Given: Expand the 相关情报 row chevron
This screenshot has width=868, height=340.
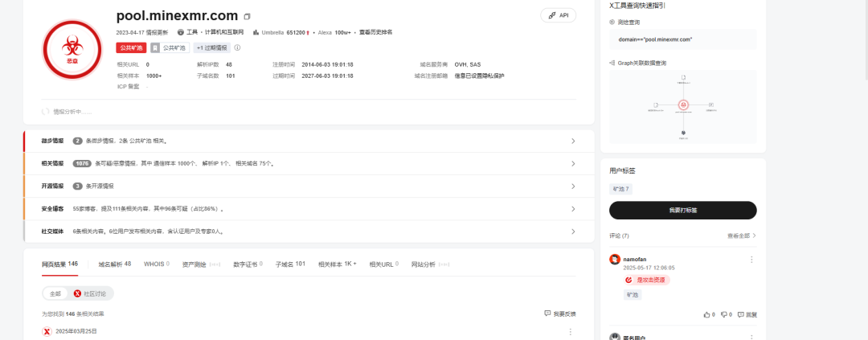Looking at the screenshot, I should 573,164.
